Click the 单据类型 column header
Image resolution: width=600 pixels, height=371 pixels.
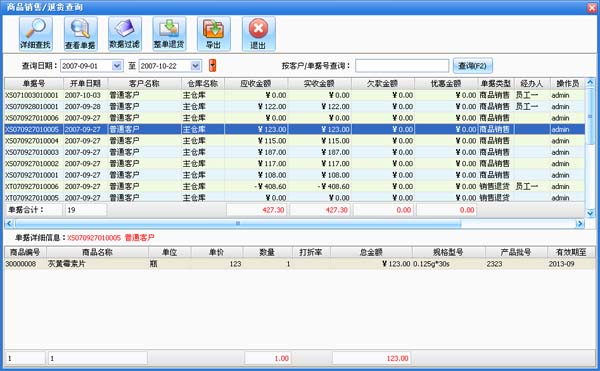496,83
